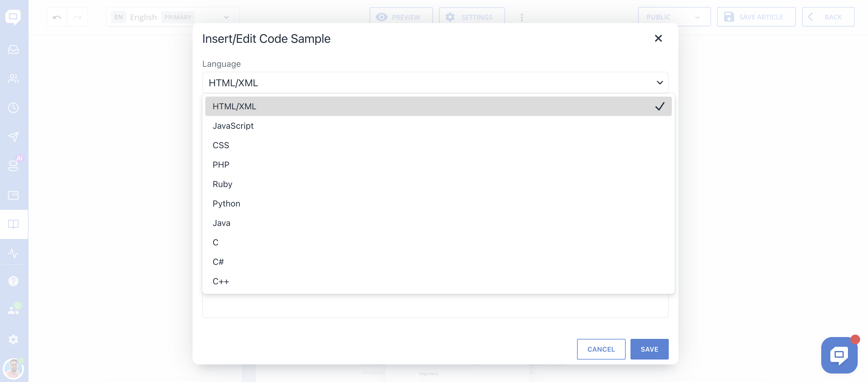Viewport: 868px width, 382px height.
Task: Open the knowledge base book icon
Action: click(x=13, y=224)
